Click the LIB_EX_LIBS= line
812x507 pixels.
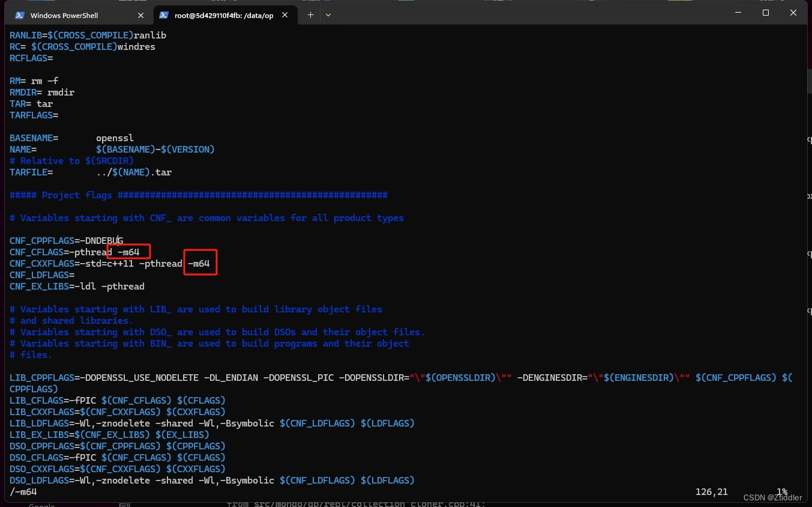coord(109,435)
